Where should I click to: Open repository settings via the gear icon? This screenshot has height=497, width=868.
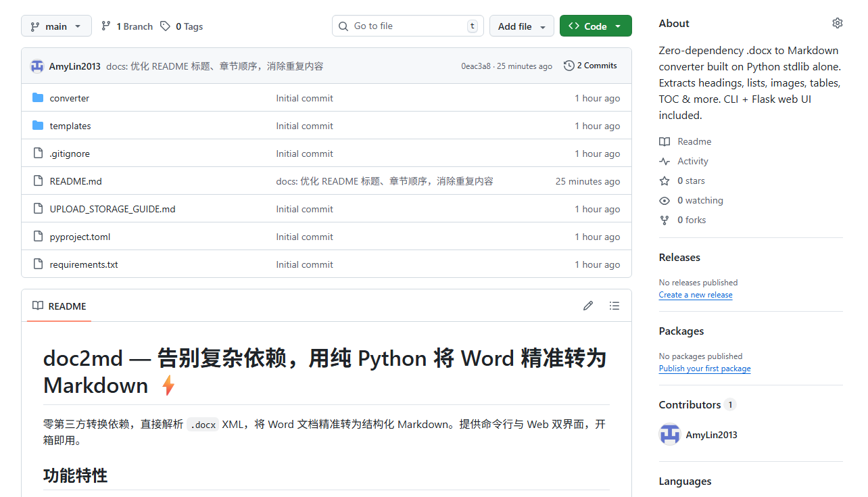point(837,22)
